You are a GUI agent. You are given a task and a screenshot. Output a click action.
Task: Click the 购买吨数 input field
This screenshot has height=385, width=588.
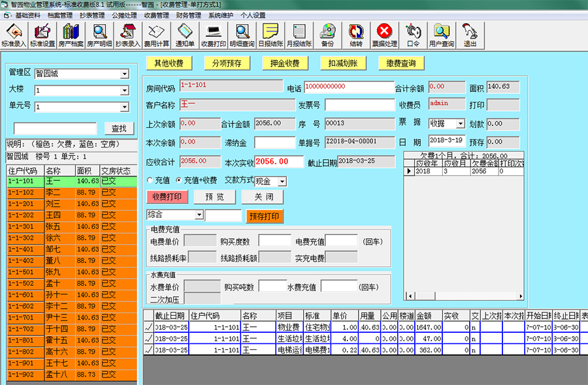pyautogui.click(x=273, y=286)
